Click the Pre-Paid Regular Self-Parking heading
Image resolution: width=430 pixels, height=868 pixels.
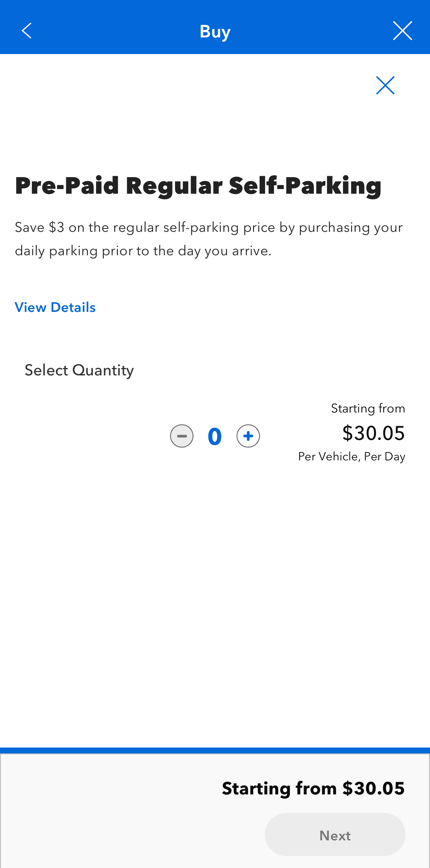(x=198, y=186)
